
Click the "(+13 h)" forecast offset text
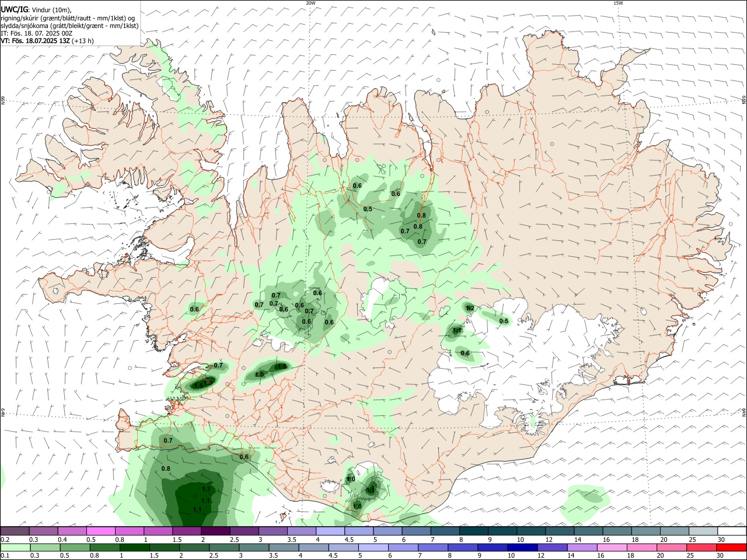pyautogui.click(x=83, y=41)
